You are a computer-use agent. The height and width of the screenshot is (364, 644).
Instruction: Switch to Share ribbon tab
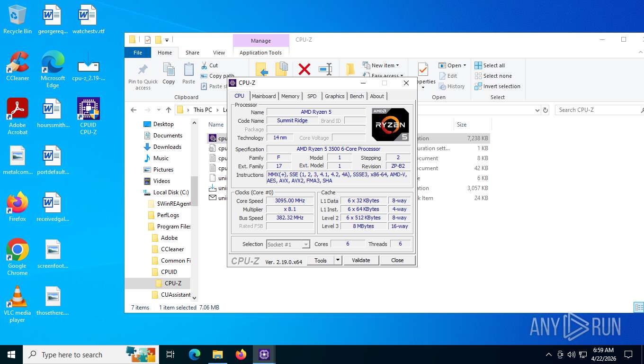[192, 53]
